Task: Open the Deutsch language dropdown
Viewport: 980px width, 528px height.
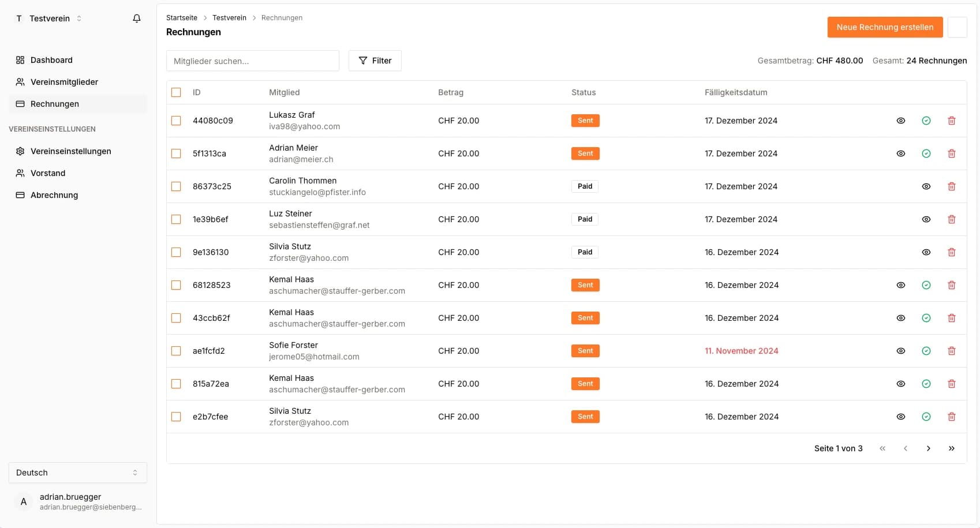Action: pos(78,473)
